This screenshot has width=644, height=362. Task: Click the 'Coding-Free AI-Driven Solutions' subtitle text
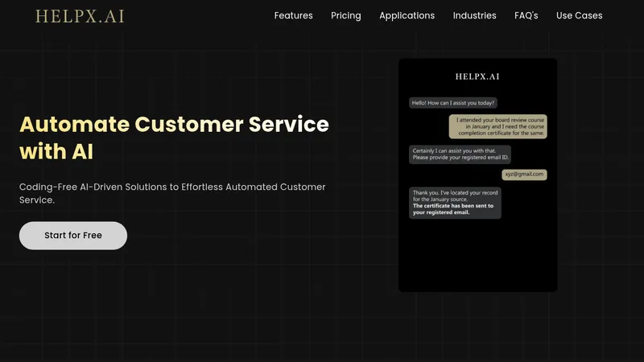[x=172, y=193]
